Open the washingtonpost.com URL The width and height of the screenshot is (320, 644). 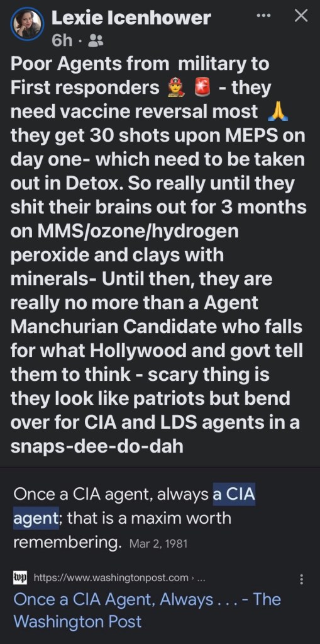point(119,579)
